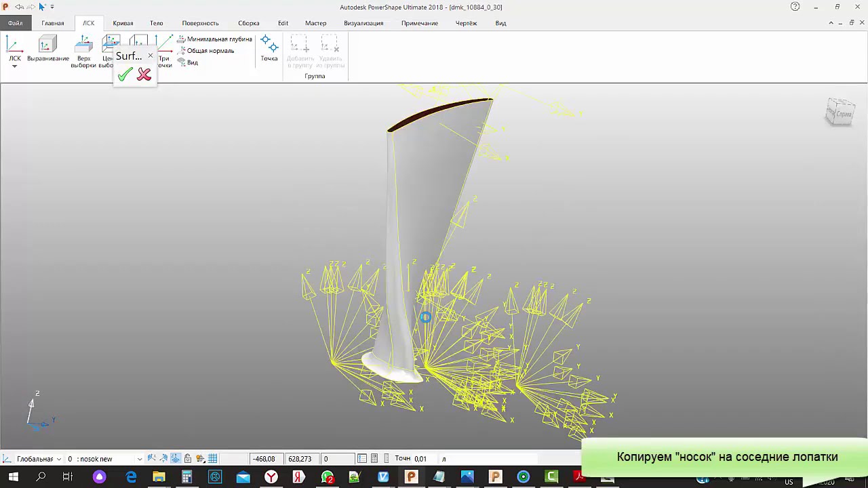Open File Explorer from the taskbar
This screenshot has width=868, height=488.
(159, 478)
